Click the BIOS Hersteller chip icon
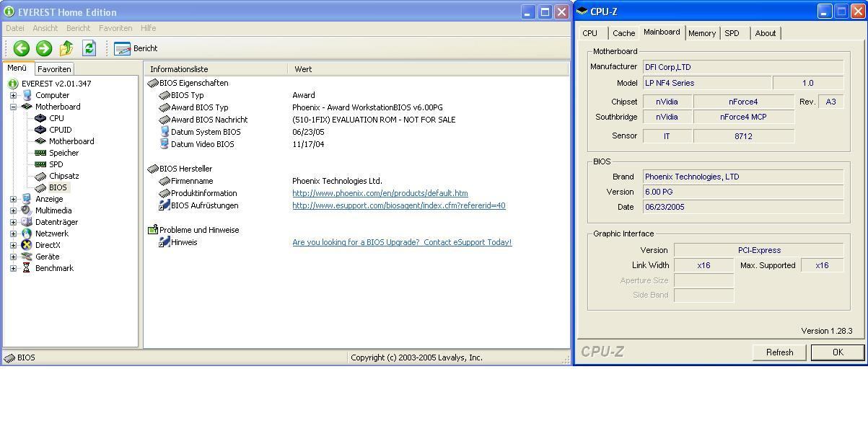The image size is (868, 431). pos(153,169)
